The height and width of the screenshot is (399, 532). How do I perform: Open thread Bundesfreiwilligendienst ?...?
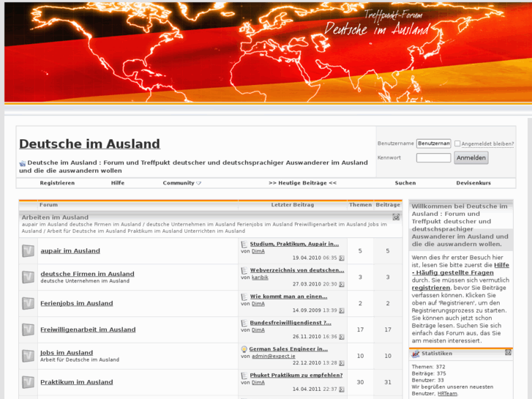(291, 323)
